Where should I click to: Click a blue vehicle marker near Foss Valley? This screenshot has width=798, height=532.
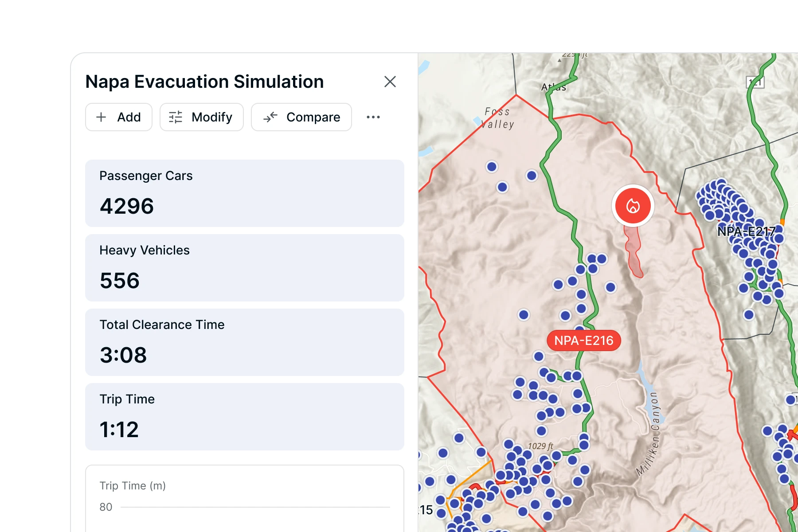pos(492,167)
